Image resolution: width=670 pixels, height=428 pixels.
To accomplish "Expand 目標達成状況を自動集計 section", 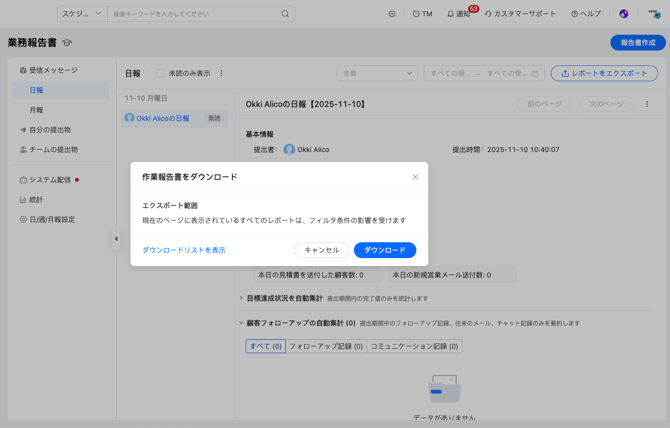I will click(241, 298).
